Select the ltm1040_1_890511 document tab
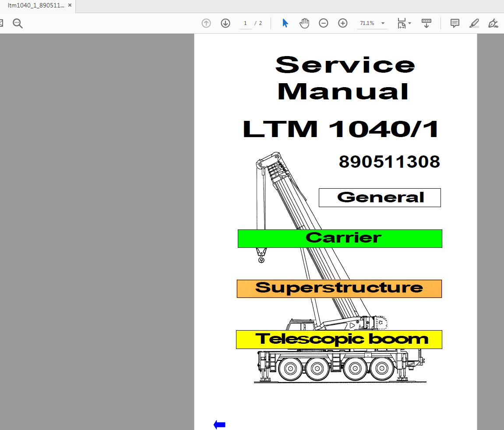The width and height of the screenshot is (504, 430). tap(36, 5)
